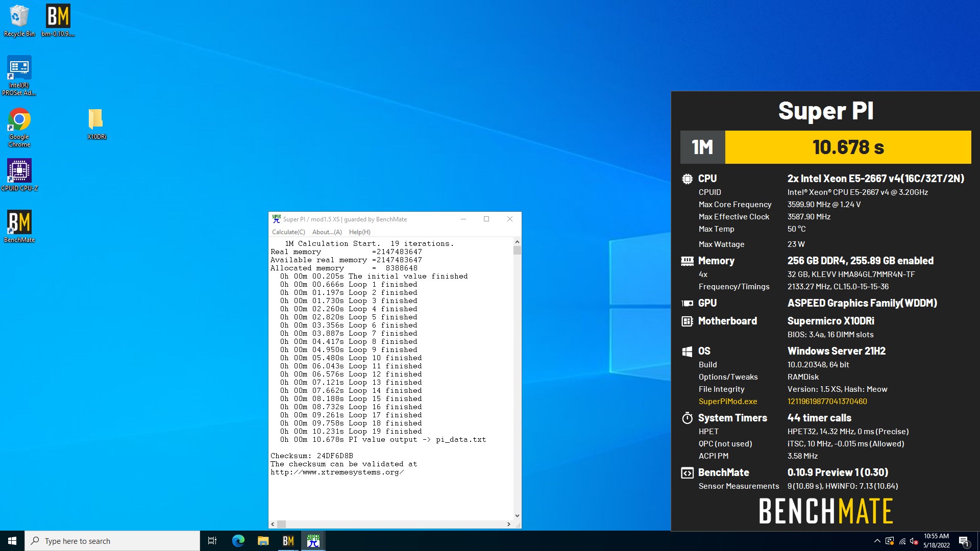Click the taskbar clock showing 10:55 AM

coord(936,541)
